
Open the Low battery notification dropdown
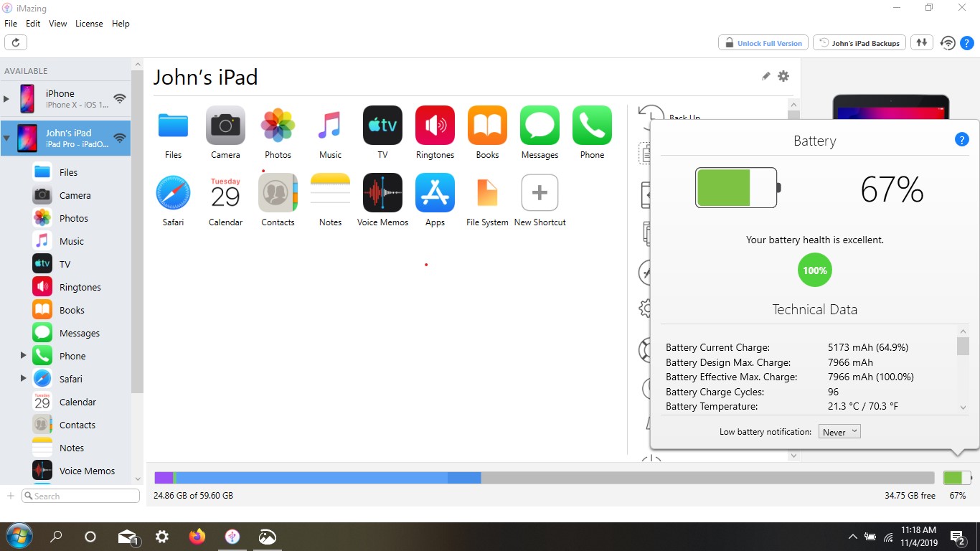[839, 432]
